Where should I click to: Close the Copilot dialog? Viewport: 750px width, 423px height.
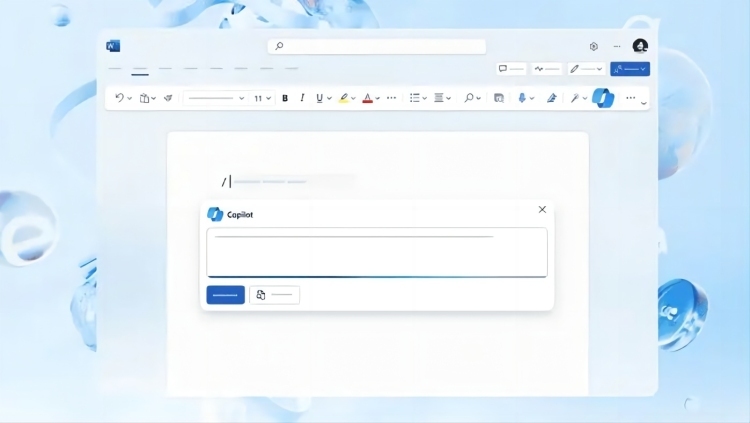(x=542, y=210)
